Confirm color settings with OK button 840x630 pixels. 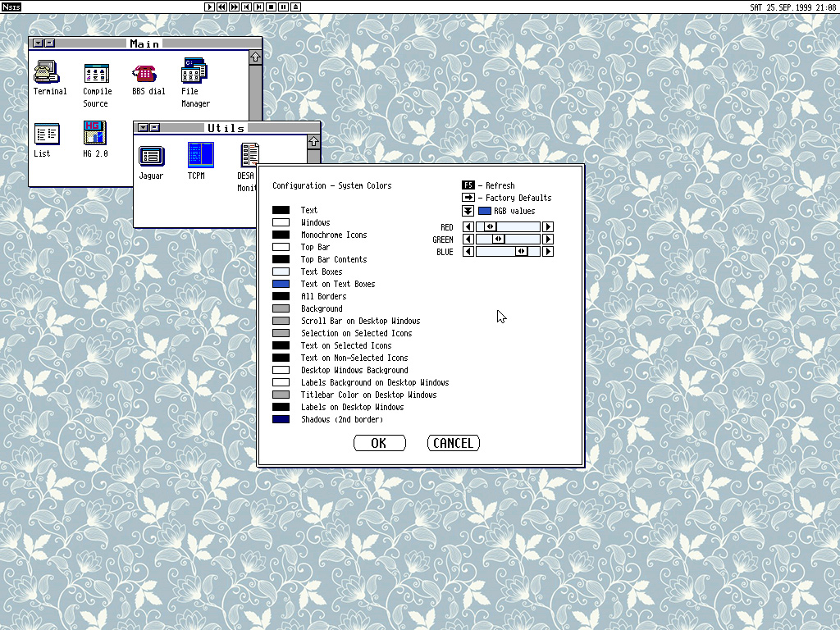(x=379, y=443)
